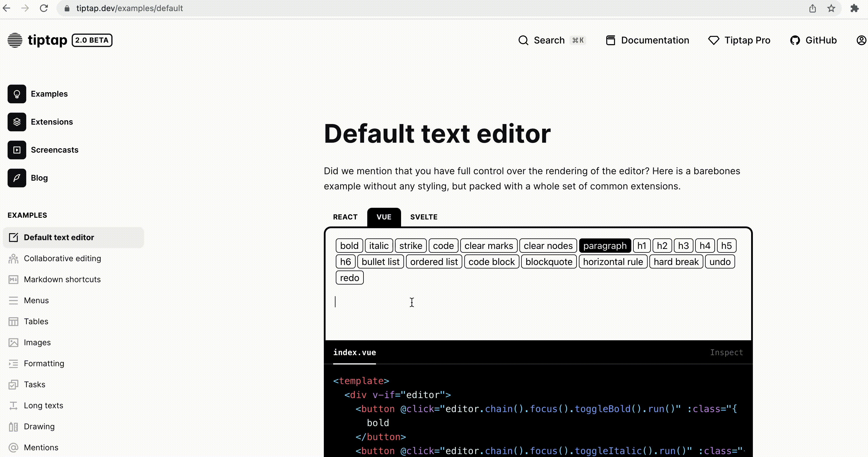Open the Blog via pen icon
Image resolution: width=868 pixels, height=457 pixels.
[x=17, y=178]
